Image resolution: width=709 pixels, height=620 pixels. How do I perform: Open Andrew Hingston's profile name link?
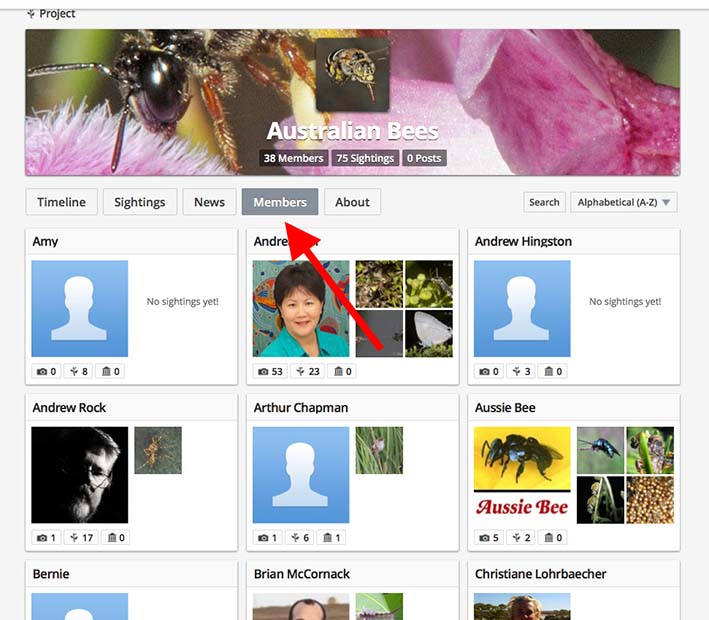(523, 241)
